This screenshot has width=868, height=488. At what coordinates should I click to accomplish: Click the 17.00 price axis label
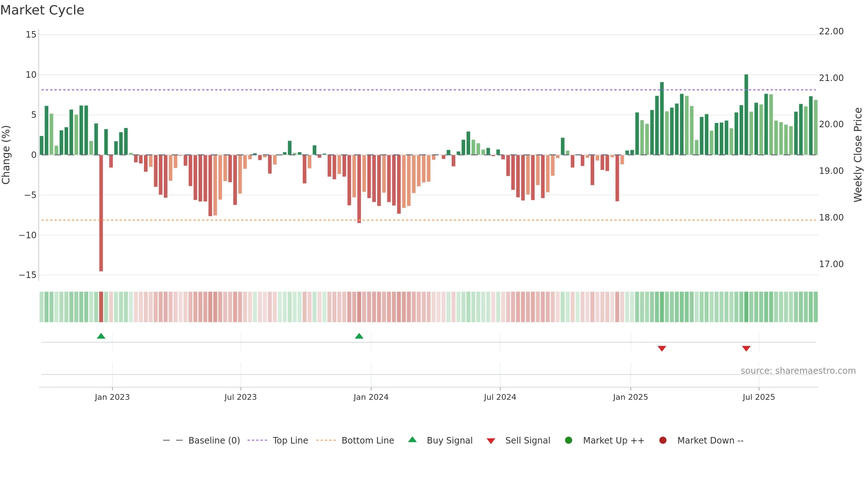click(831, 264)
